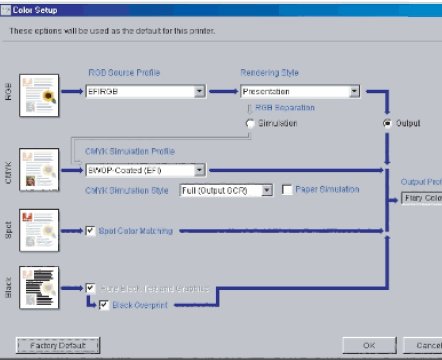442x360 pixels.
Task: Click the Spot color document thumbnail
Action: [39, 230]
